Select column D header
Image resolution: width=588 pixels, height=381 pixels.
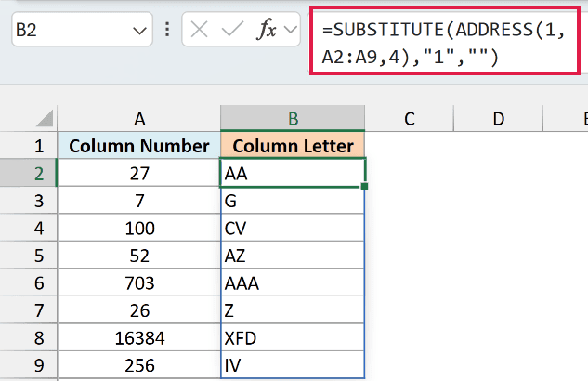(499, 119)
